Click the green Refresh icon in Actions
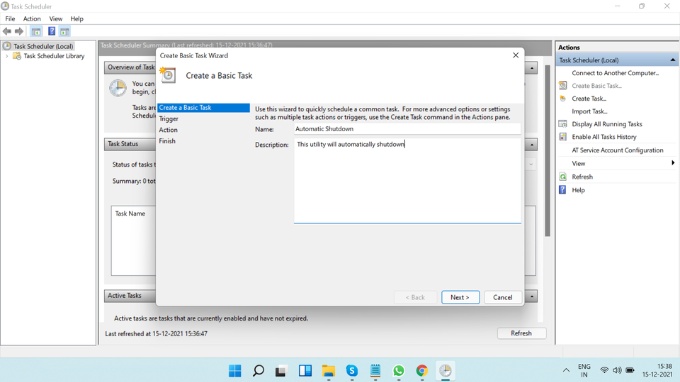Image resolution: width=680 pixels, height=382 pixels. click(562, 177)
